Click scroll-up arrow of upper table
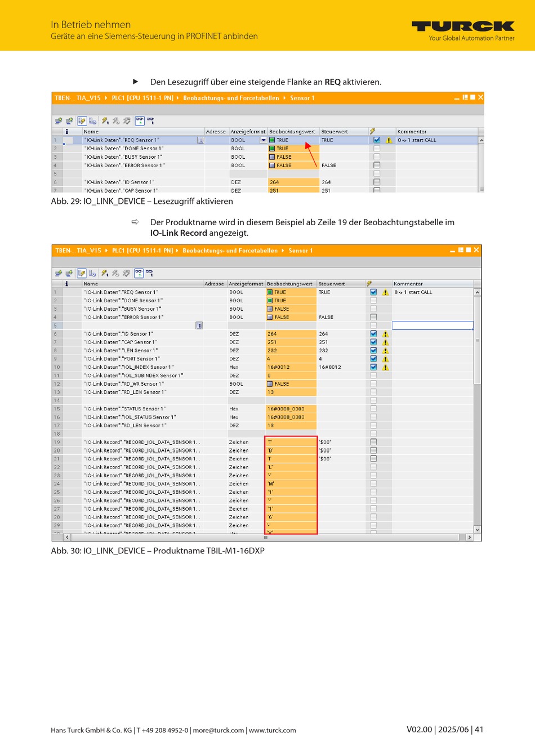Image resolution: width=535 pixels, height=756 pixels. click(481, 140)
